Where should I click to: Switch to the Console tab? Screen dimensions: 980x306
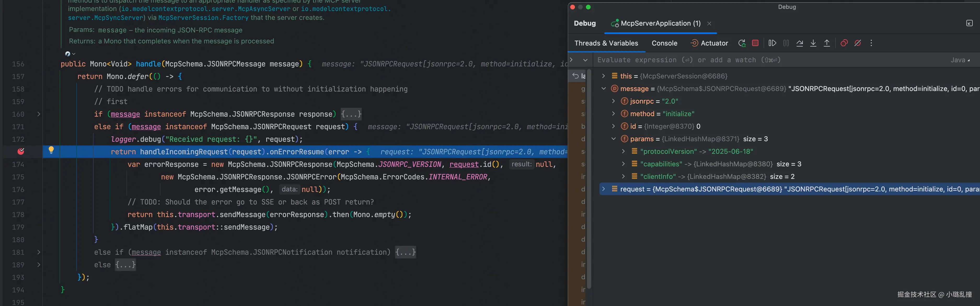point(664,43)
